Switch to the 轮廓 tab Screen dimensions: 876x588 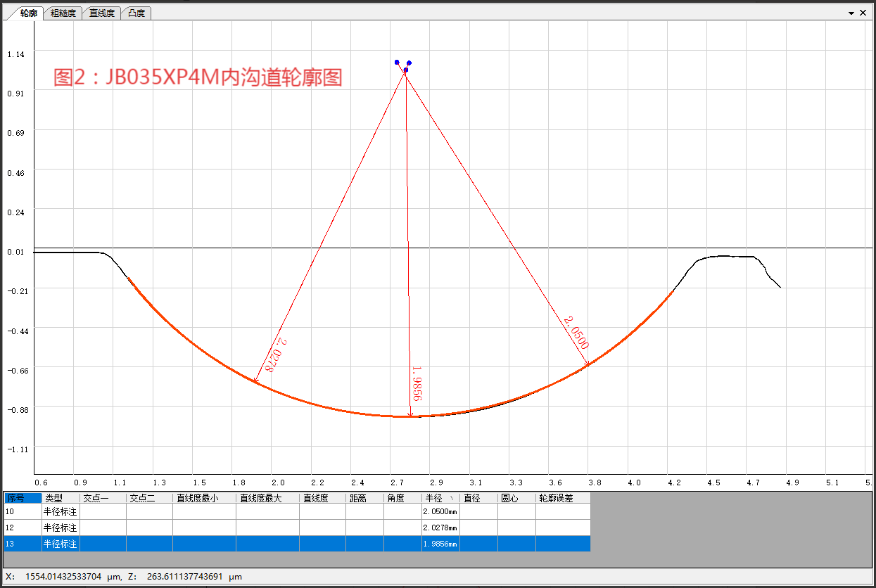coord(28,13)
